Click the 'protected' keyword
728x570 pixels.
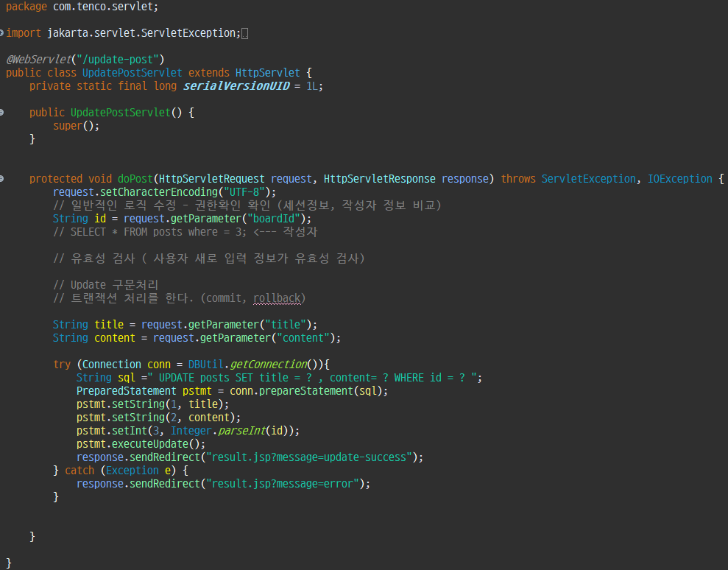pos(56,179)
